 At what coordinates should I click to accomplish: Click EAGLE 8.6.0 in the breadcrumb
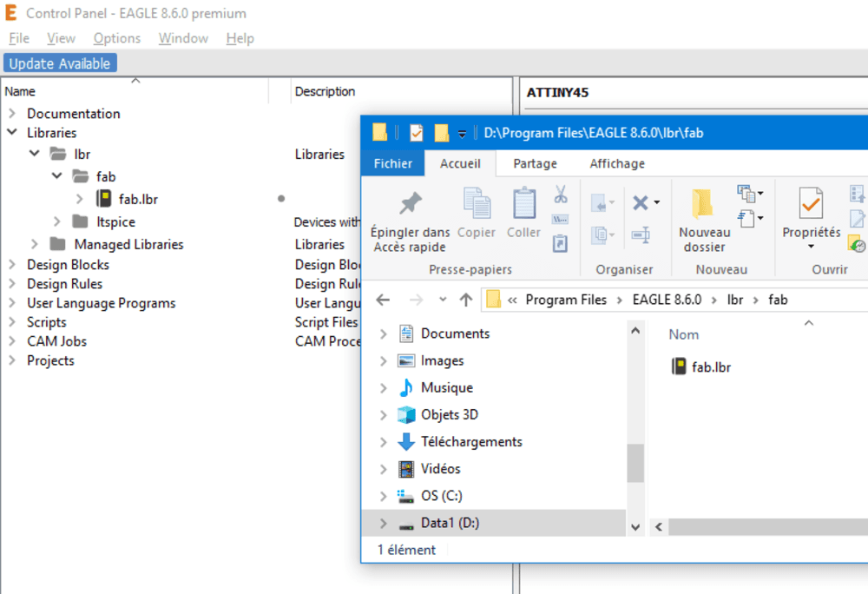(667, 300)
